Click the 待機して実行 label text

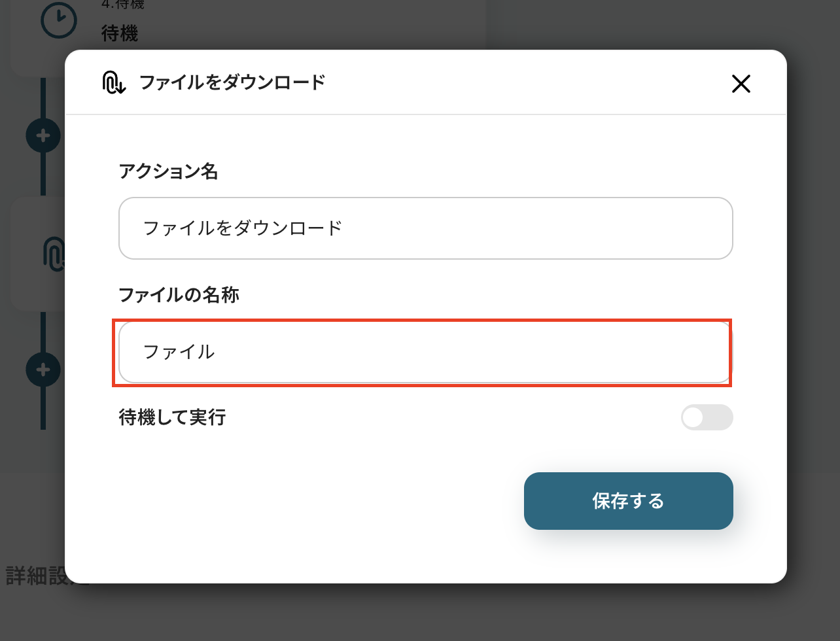coord(172,417)
